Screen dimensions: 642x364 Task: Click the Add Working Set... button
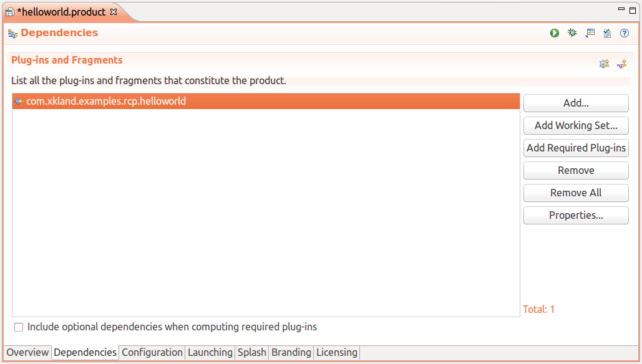[x=576, y=126]
